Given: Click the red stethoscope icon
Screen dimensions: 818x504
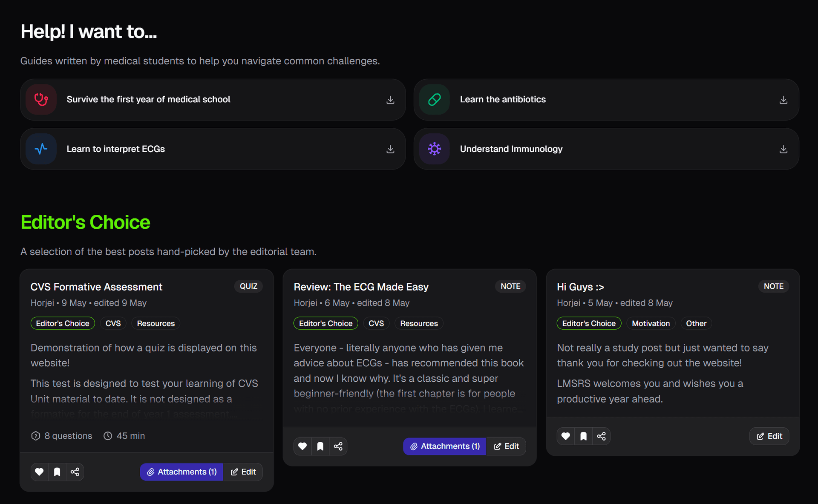Looking at the screenshot, I should pyautogui.click(x=41, y=99).
